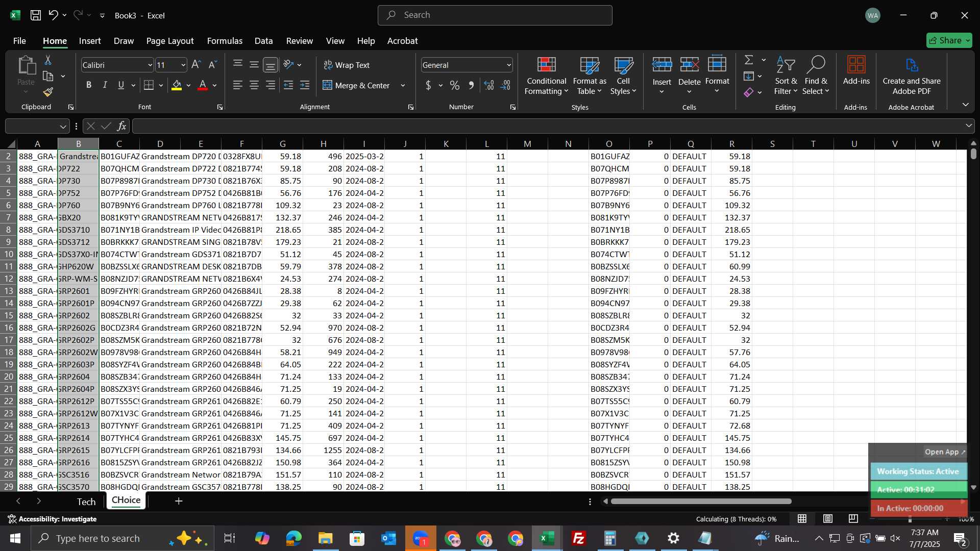The height and width of the screenshot is (551, 980).
Task: Expand the Name Box dropdown
Action: [x=63, y=127]
